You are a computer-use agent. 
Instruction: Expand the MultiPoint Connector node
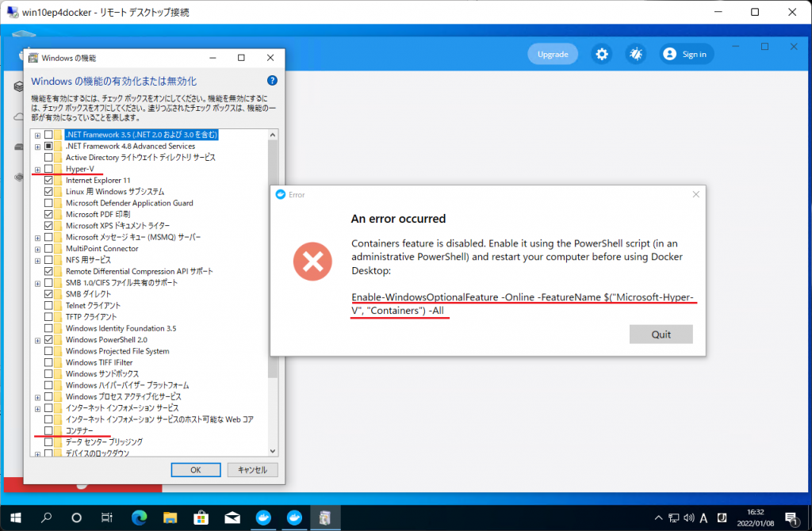[37, 249]
